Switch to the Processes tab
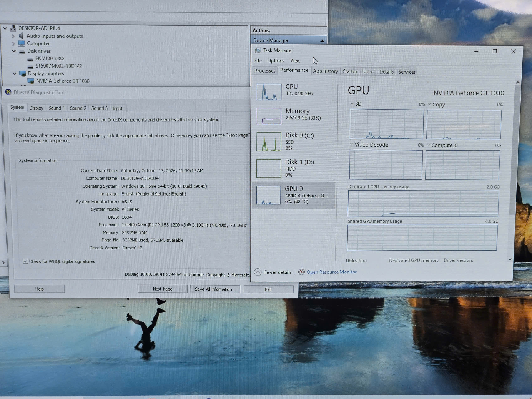Image resolution: width=532 pixels, height=399 pixels. point(265,71)
